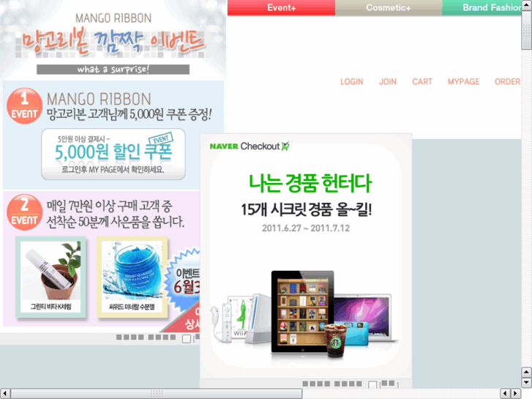532x399 pixels.
Task: Click the blue digital camera prize image
Action: 357,333
